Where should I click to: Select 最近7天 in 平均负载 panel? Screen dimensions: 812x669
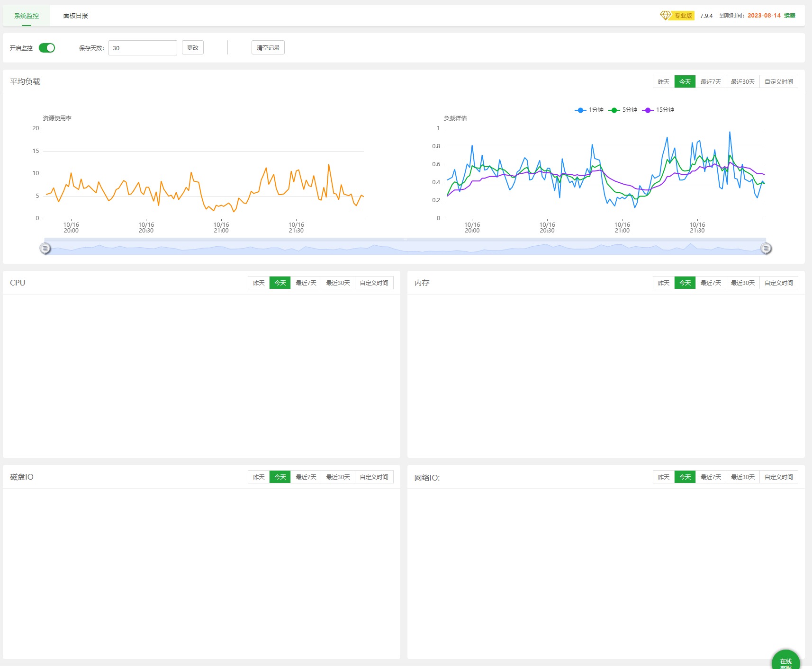click(x=711, y=82)
